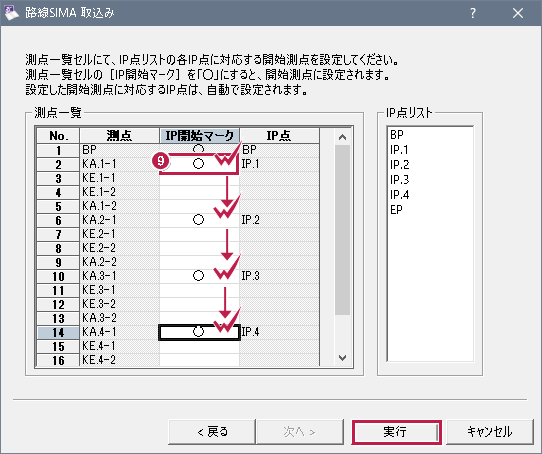Toggle IP start mark for KA.4-1 row
This screenshot has height=454, width=542.
point(199,332)
